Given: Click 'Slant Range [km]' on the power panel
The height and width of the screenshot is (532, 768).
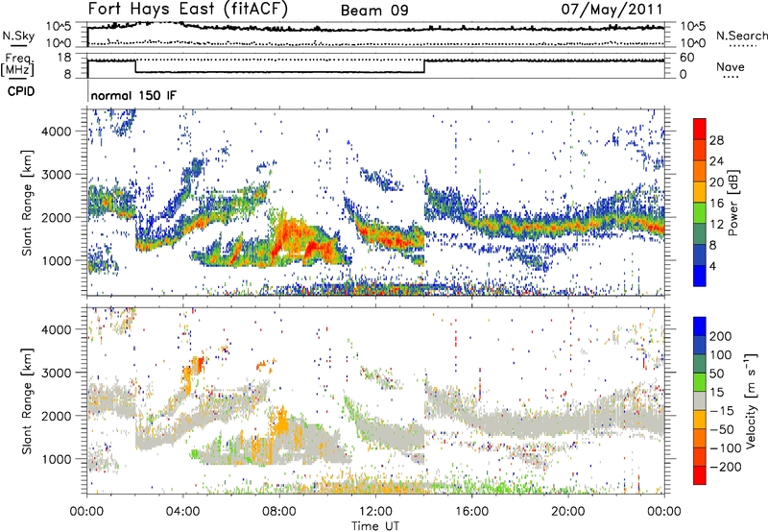Looking at the screenshot, I should coord(27,203).
